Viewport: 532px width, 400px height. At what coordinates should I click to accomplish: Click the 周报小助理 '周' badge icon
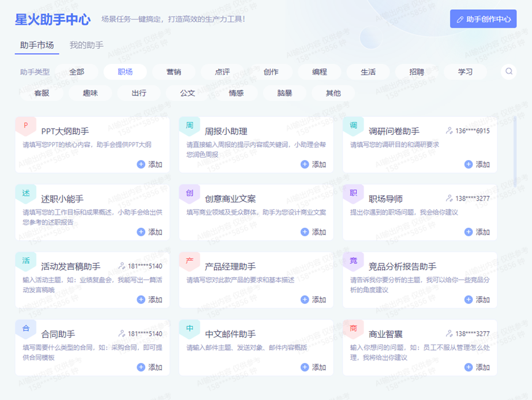(x=189, y=126)
